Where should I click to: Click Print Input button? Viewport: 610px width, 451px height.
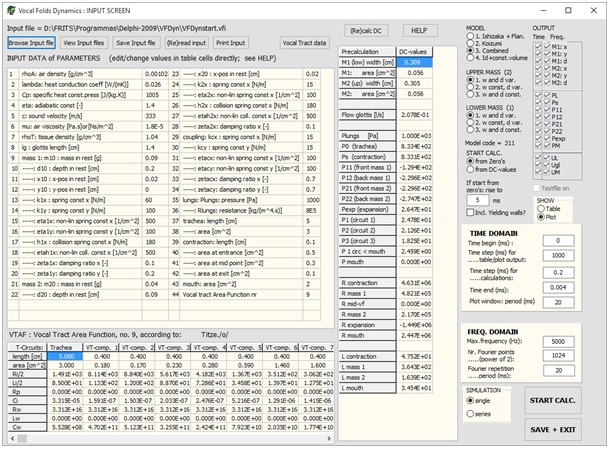[231, 43]
